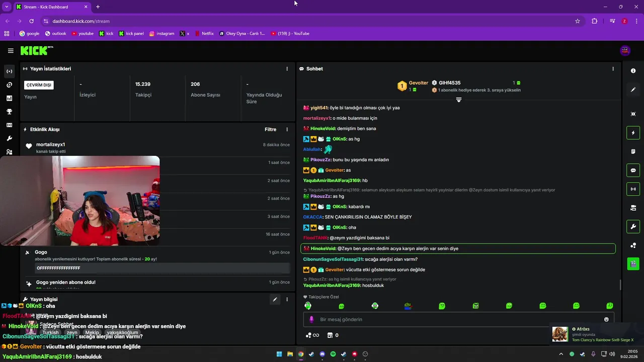This screenshot has width=644, height=362.
Task: Click the three-dots cluster icon in right toolbar
Action: (x=633, y=245)
